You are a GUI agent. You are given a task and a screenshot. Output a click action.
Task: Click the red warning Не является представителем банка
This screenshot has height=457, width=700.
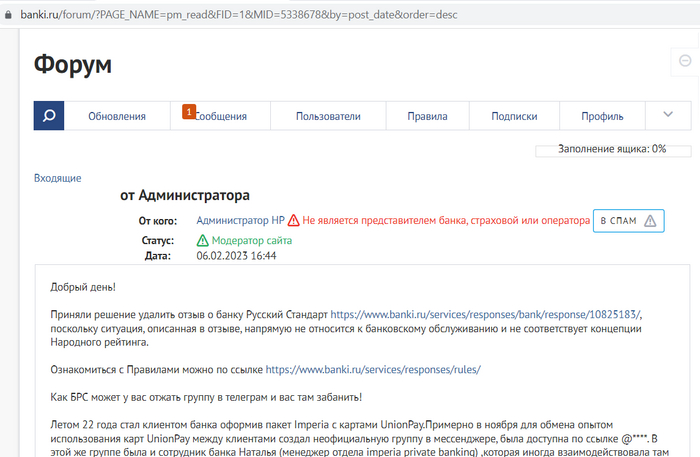[446, 220]
